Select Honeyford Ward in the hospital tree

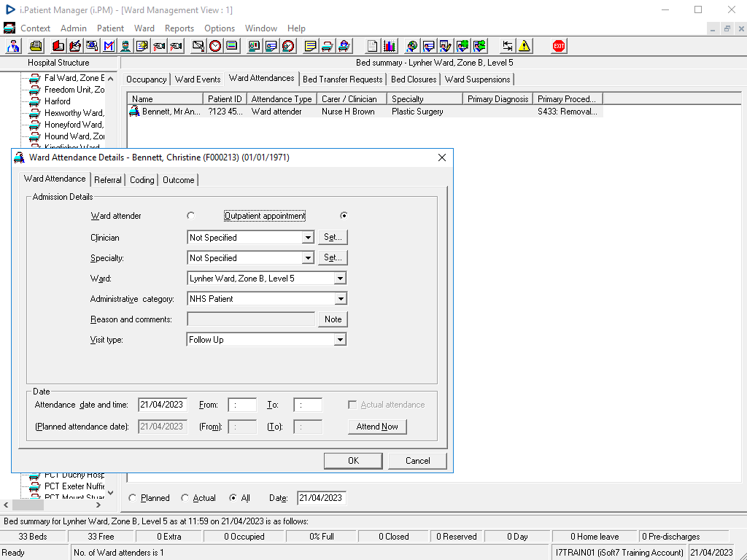click(74, 125)
